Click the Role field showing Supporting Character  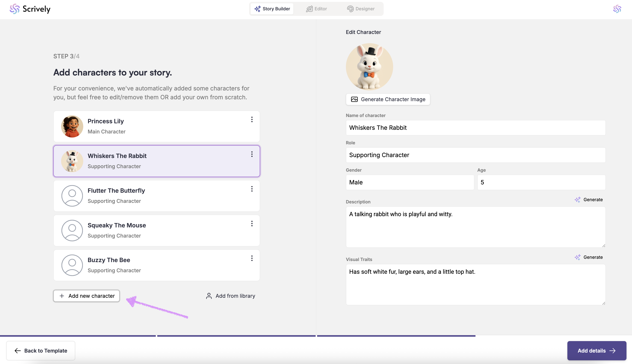pos(475,155)
